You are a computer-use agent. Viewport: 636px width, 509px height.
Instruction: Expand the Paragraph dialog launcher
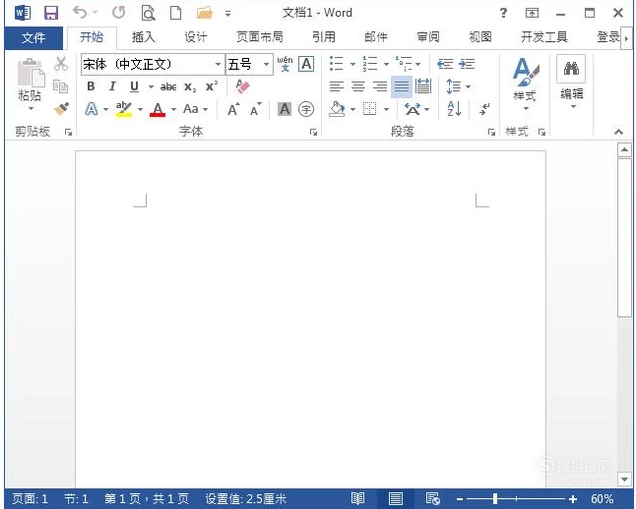coord(492,132)
